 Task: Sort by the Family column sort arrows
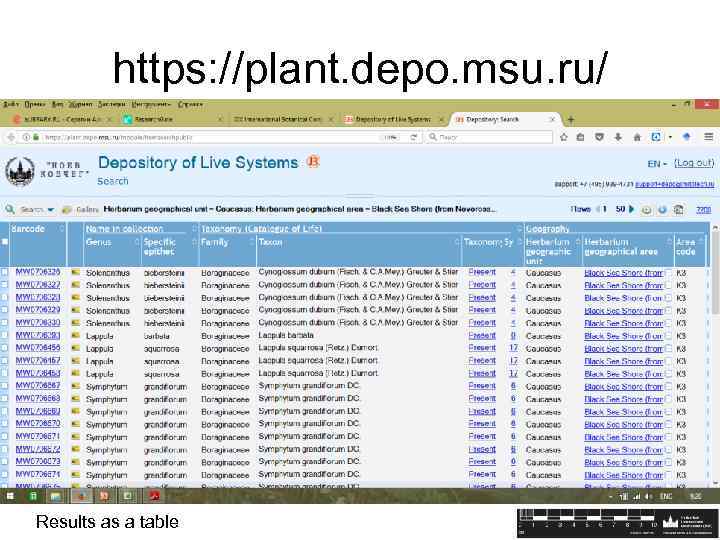[x=252, y=242]
